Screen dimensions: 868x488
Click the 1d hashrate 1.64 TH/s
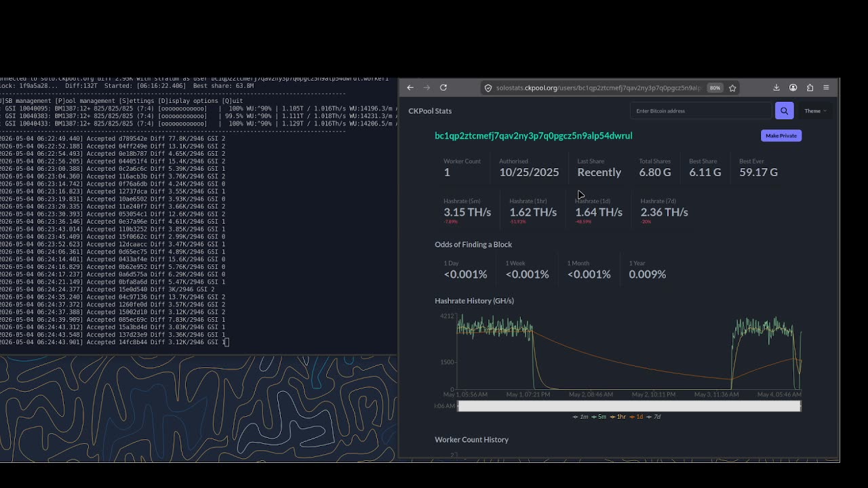click(599, 212)
